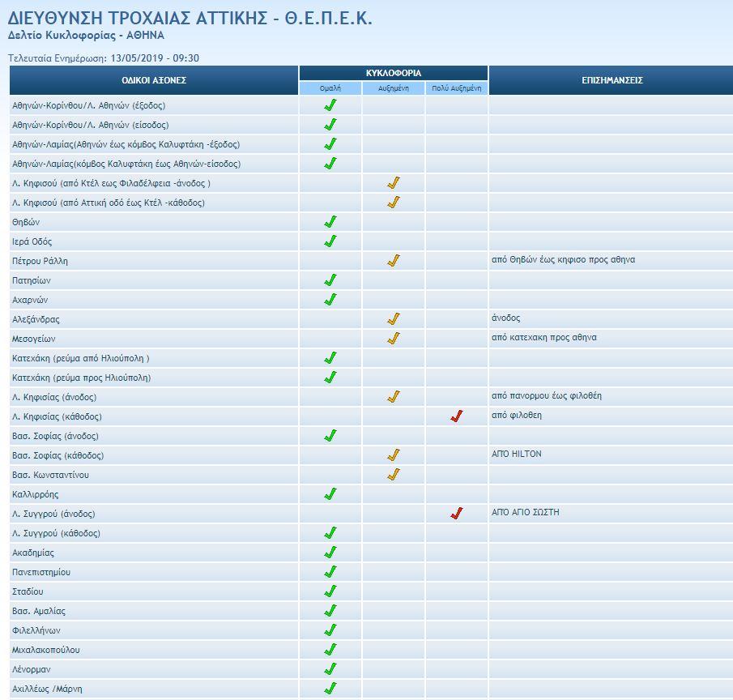The height and width of the screenshot is (700, 733).
Task: Click green checkmark for Πατησίων
Action: click(330, 280)
